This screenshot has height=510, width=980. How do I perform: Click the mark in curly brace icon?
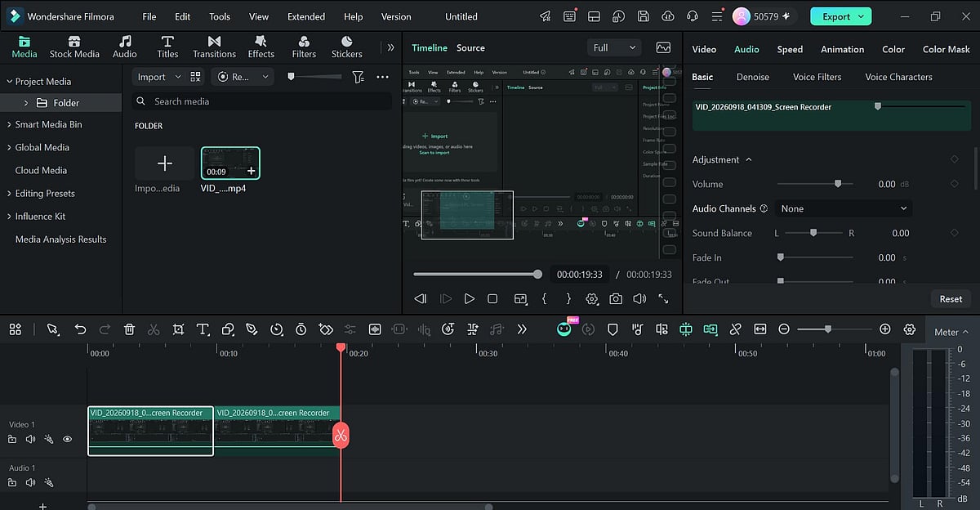coord(545,299)
